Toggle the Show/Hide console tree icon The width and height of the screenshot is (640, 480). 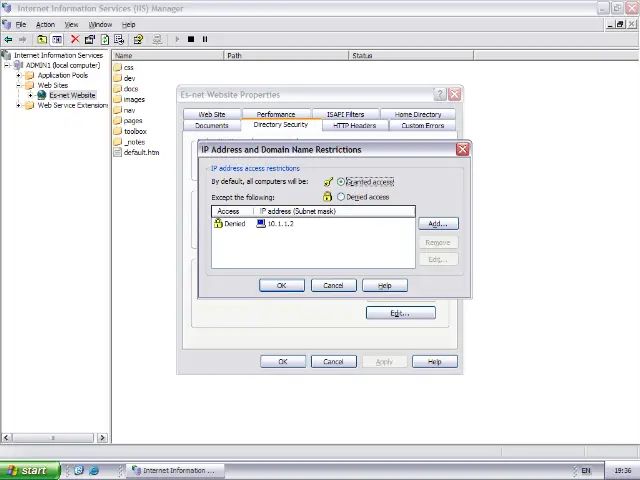(57, 39)
